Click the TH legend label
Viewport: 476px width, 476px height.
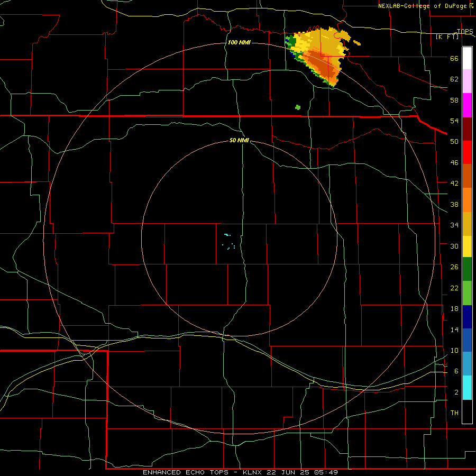tap(454, 413)
